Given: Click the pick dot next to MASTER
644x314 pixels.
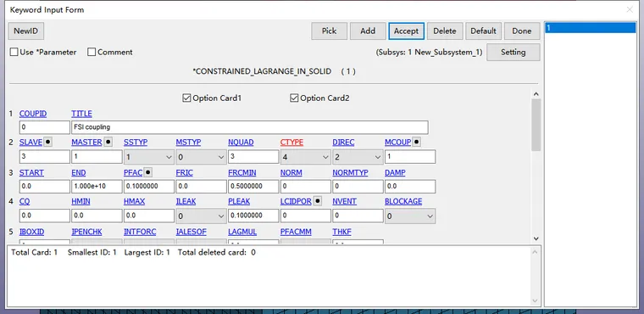Looking at the screenshot, I should point(108,142).
